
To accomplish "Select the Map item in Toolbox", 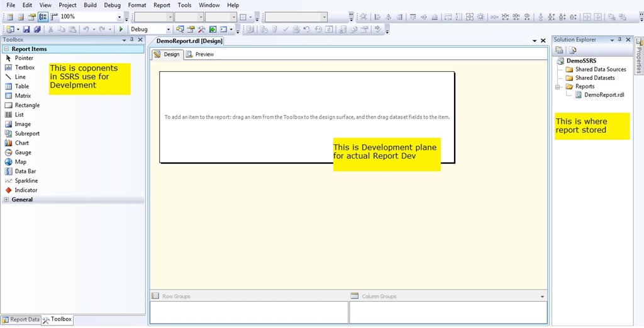I will [20, 162].
